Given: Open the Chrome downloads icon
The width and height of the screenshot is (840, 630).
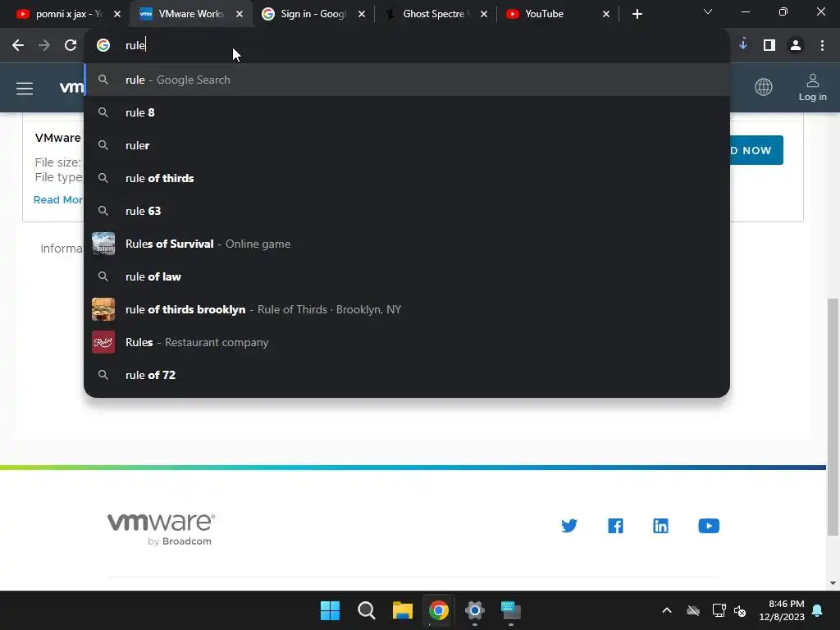Looking at the screenshot, I should pyautogui.click(x=743, y=45).
